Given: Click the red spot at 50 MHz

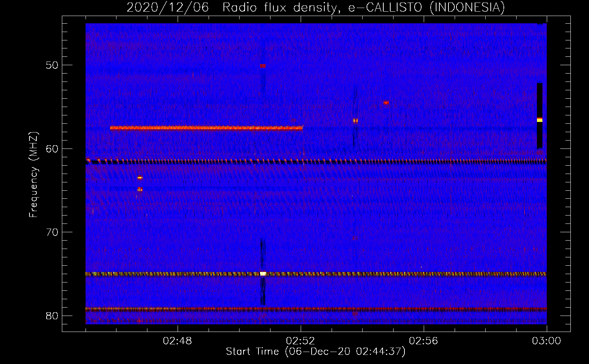Looking at the screenshot, I should tap(262, 66).
